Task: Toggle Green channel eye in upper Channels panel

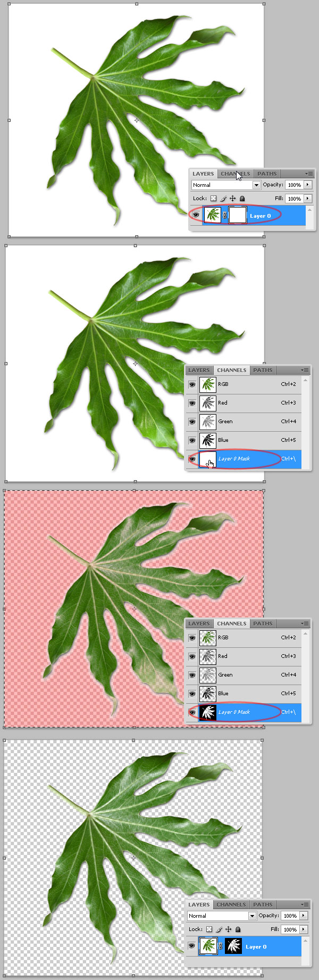Action: [x=191, y=422]
